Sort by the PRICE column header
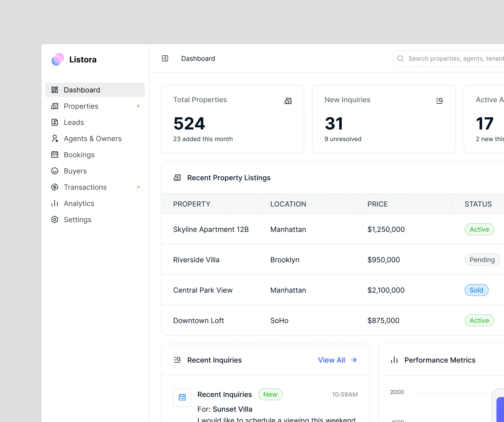The image size is (504, 422). [378, 204]
